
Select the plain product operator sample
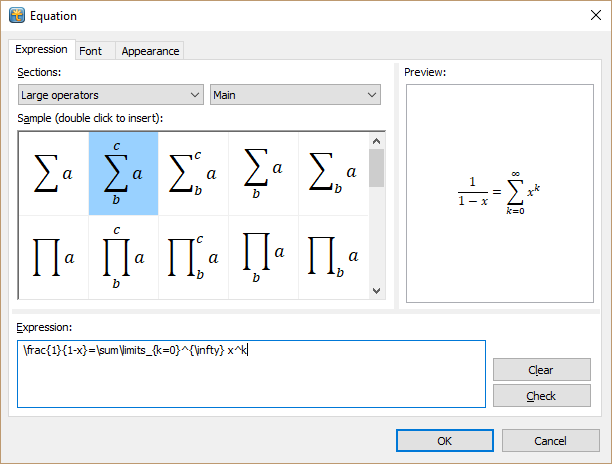pyautogui.click(x=53, y=258)
